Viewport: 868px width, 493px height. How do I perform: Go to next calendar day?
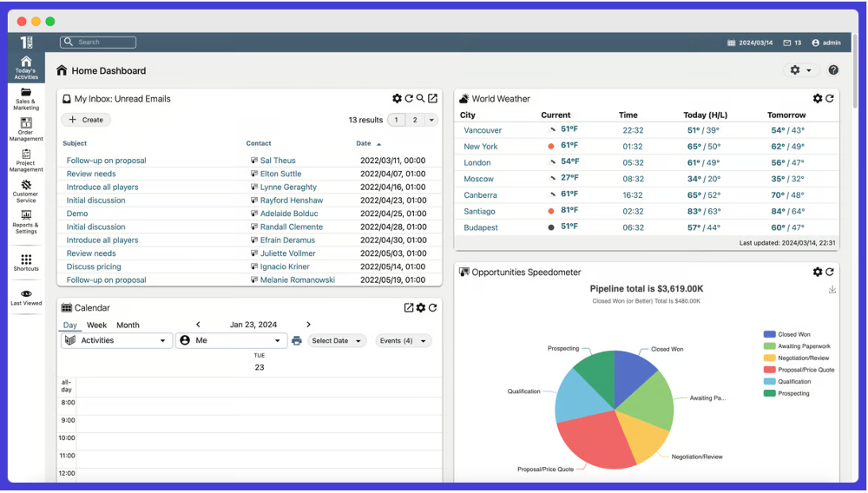[308, 325]
